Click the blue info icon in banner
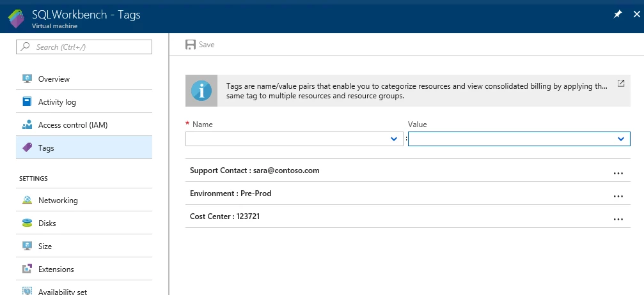This screenshot has height=295, width=644. point(201,91)
